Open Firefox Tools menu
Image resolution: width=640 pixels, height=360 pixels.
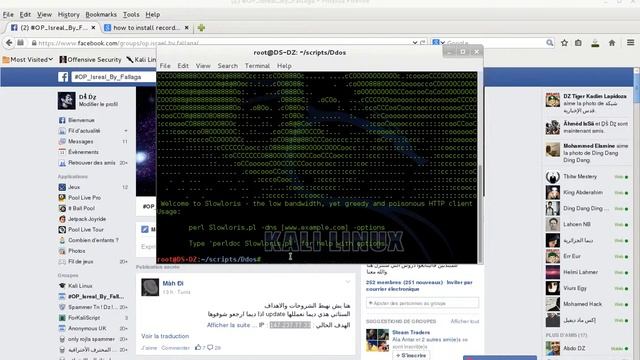(131, 14)
